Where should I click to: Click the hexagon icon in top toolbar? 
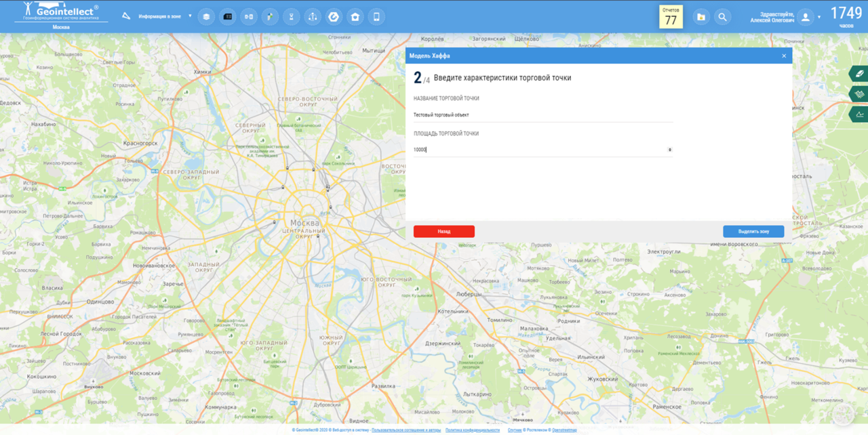coord(334,17)
